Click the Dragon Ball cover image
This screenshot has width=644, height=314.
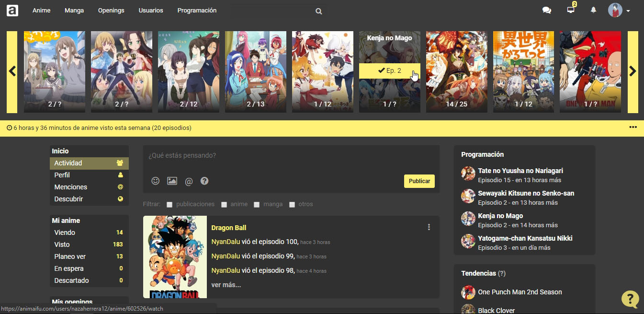[175, 257]
